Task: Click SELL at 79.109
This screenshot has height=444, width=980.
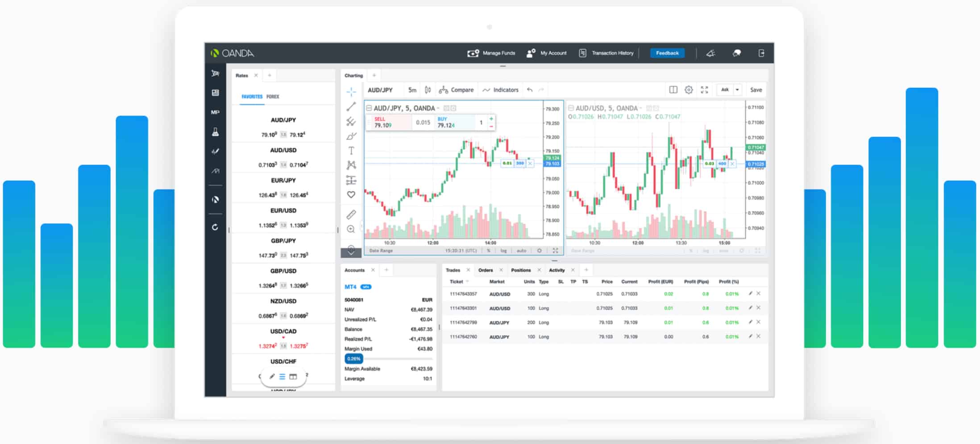Action: [388, 123]
